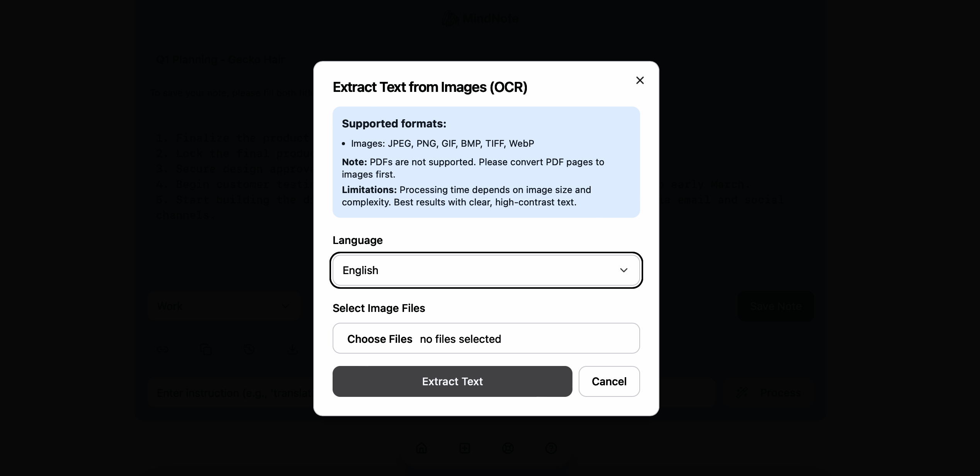Click the home icon in the bottom navigation
This screenshot has height=476, width=980.
pos(421,448)
